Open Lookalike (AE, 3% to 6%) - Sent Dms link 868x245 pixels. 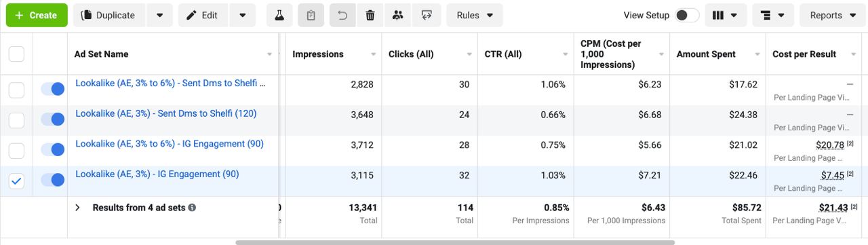tap(170, 83)
